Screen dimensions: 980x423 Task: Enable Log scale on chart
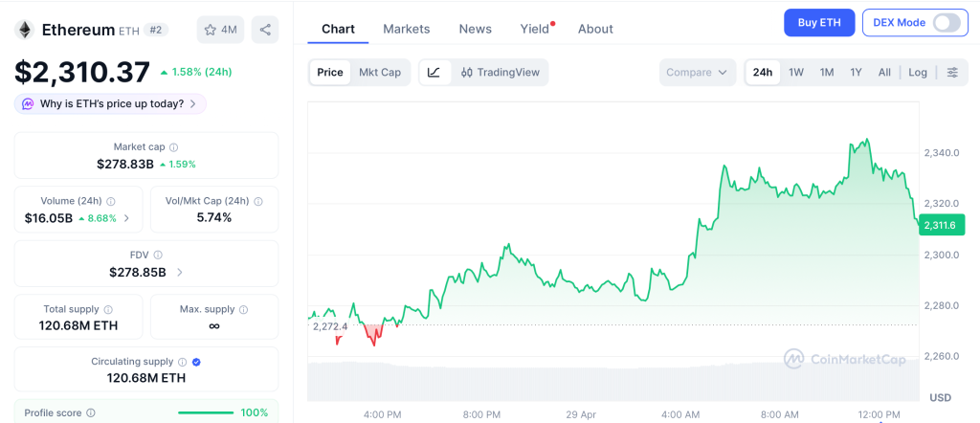coord(918,73)
